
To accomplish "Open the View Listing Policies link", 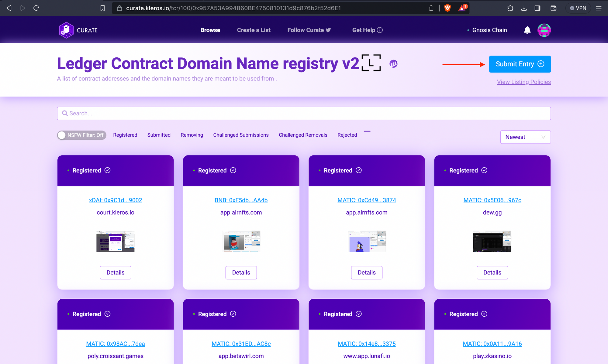I will (523, 82).
